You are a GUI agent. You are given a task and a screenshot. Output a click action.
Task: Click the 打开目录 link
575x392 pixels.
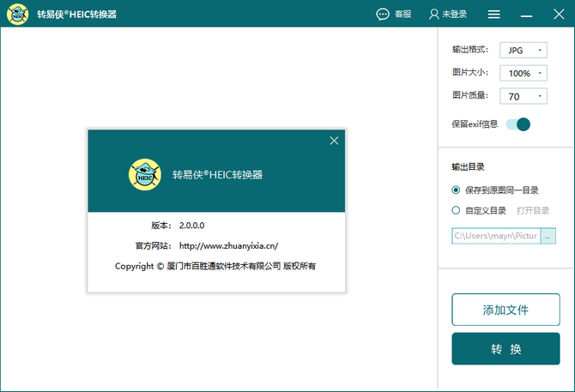tap(533, 211)
